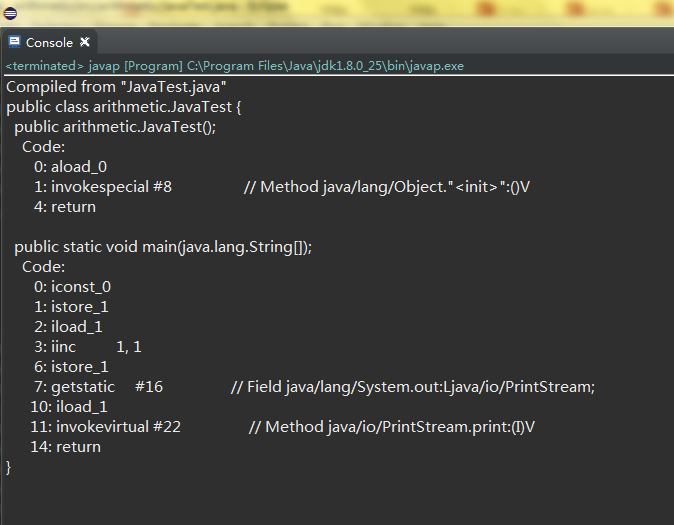Image resolution: width=674 pixels, height=525 pixels.
Task: Click the '2: iload_1' instruction
Action: click(68, 327)
